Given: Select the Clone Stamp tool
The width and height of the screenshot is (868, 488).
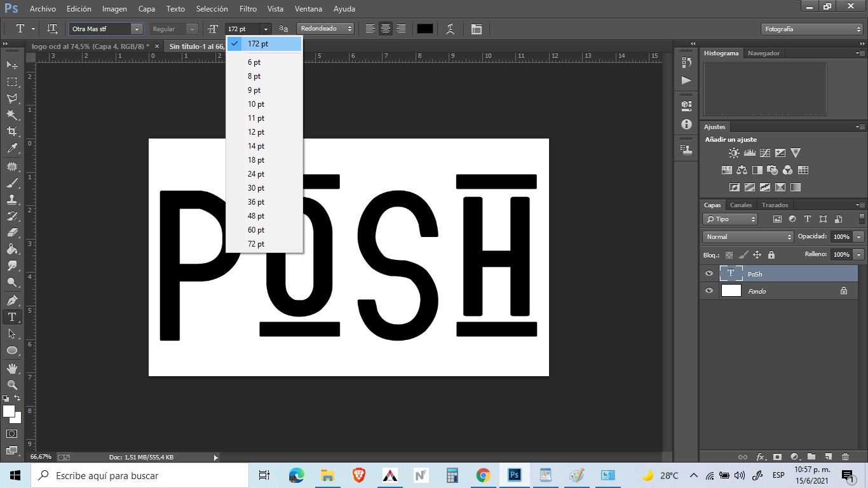Looking at the screenshot, I should tap(12, 200).
